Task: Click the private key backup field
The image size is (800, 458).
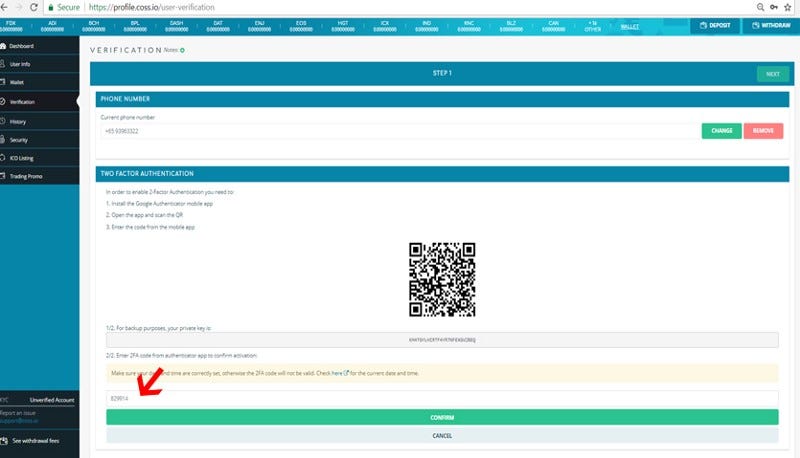Action: [x=442, y=340]
